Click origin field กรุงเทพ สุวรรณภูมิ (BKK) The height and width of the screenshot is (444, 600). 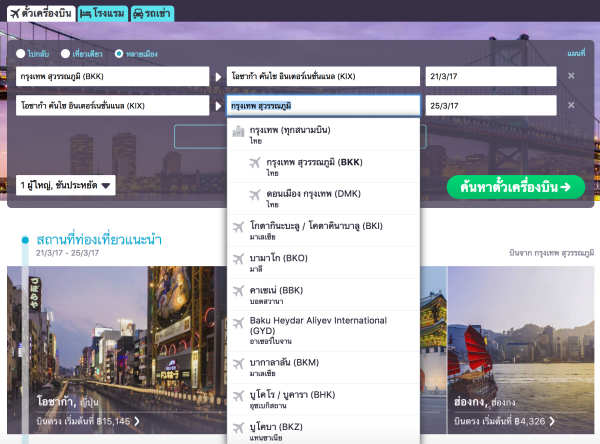coord(112,76)
